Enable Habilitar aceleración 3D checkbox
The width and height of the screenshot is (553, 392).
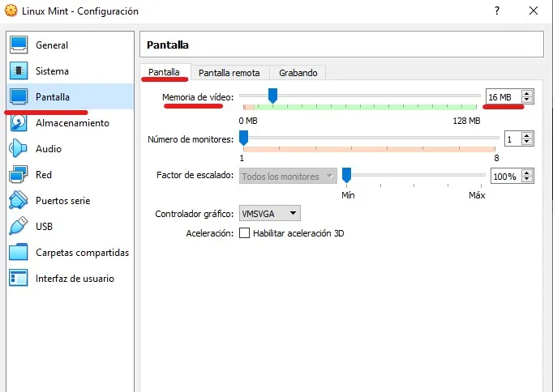point(244,233)
